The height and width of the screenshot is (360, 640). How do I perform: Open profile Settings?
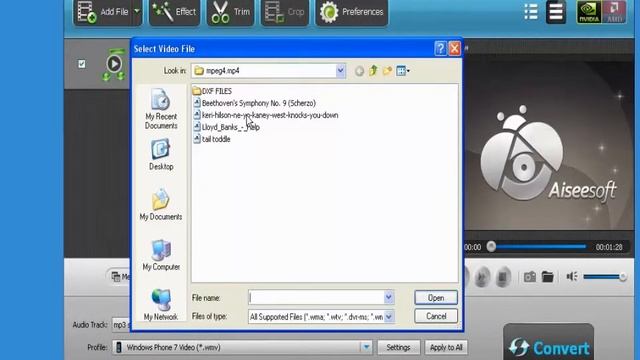point(398,347)
